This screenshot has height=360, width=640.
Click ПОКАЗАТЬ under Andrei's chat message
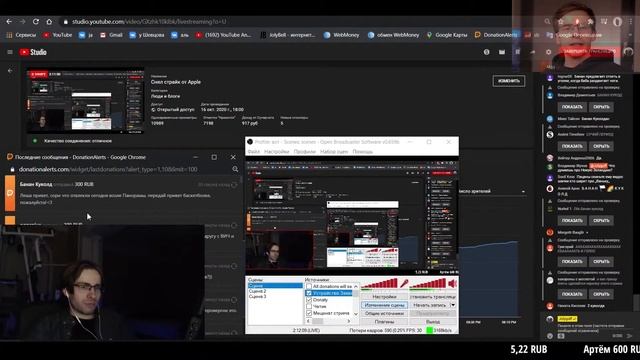[572, 146]
